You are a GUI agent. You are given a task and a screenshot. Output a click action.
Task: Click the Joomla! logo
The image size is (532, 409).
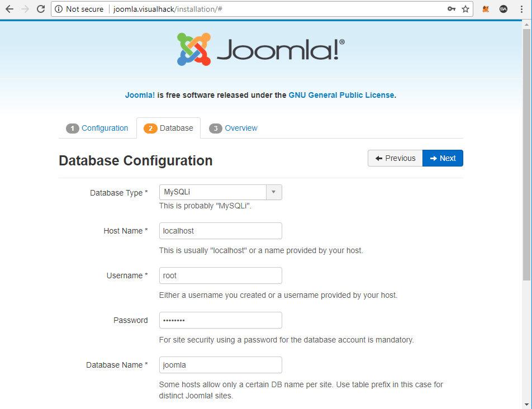(261, 49)
